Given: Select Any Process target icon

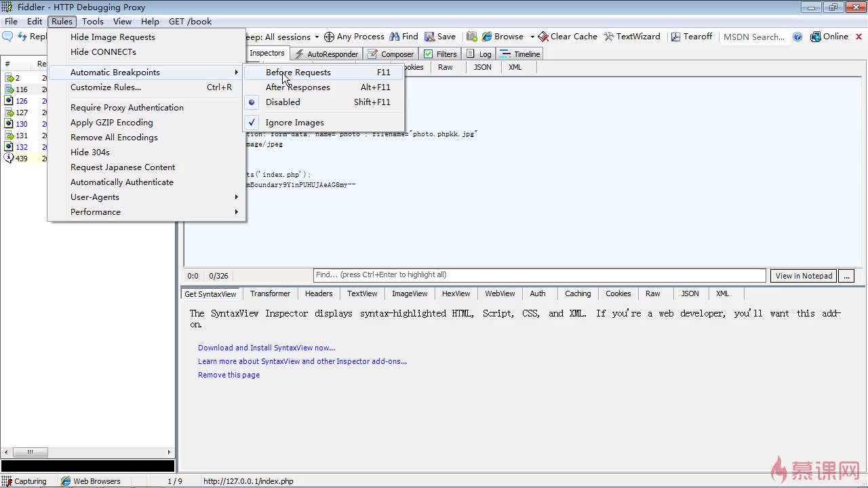Looking at the screenshot, I should [329, 37].
